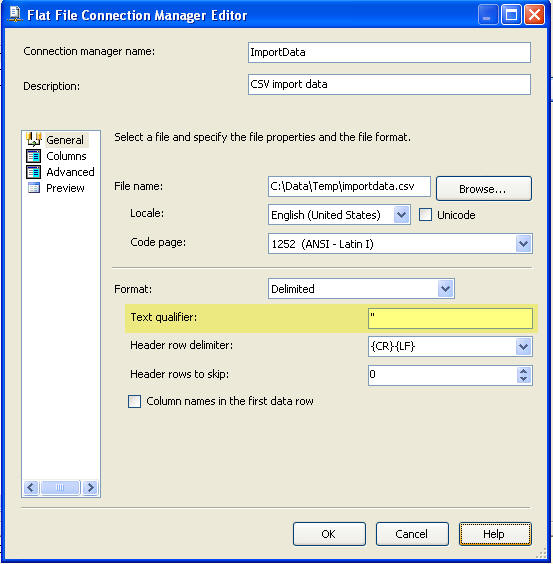The width and height of the screenshot is (553, 564).
Task: Click the Advanced page icon
Action: point(33,172)
